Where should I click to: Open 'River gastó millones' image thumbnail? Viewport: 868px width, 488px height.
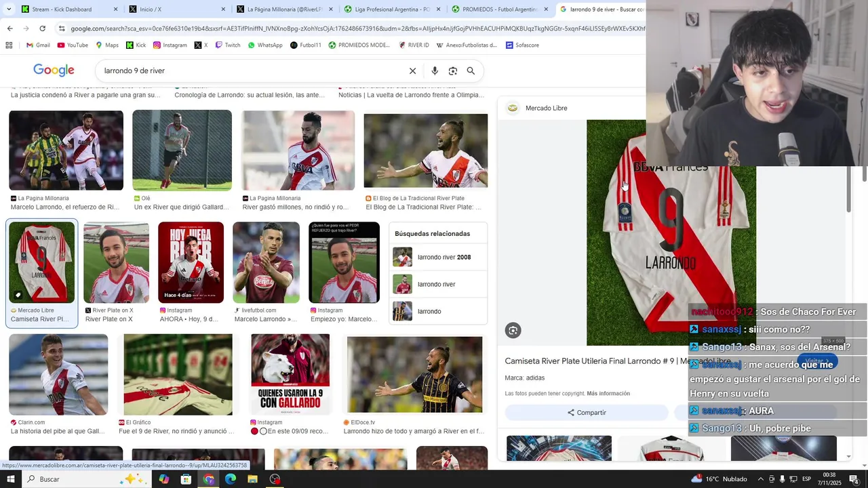click(298, 150)
